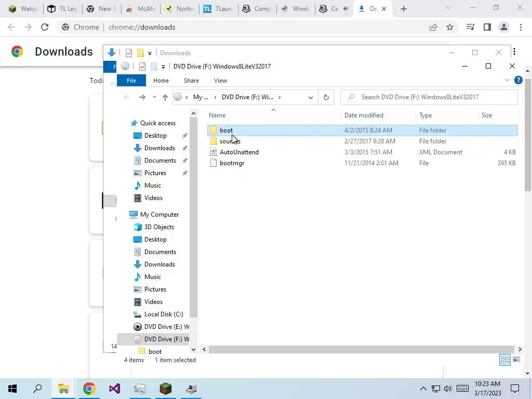This screenshot has width=532, height=399.
Task: Open the address bar history dropdown
Action: coord(311,97)
